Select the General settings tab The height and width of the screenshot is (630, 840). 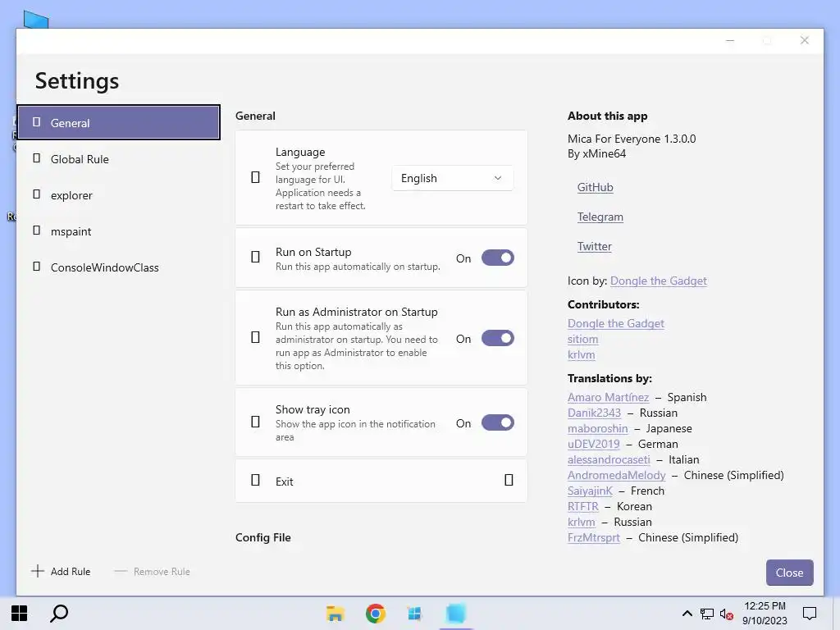coord(118,123)
